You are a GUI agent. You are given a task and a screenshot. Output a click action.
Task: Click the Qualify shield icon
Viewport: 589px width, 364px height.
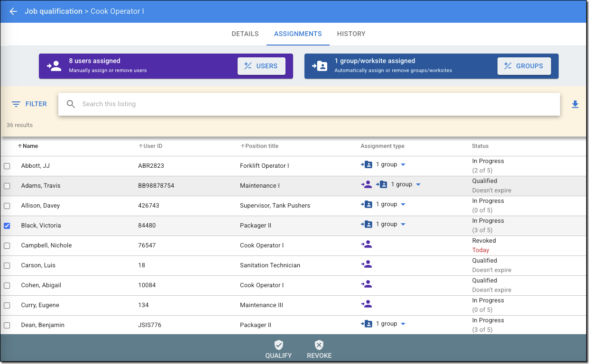(x=278, y=345)
